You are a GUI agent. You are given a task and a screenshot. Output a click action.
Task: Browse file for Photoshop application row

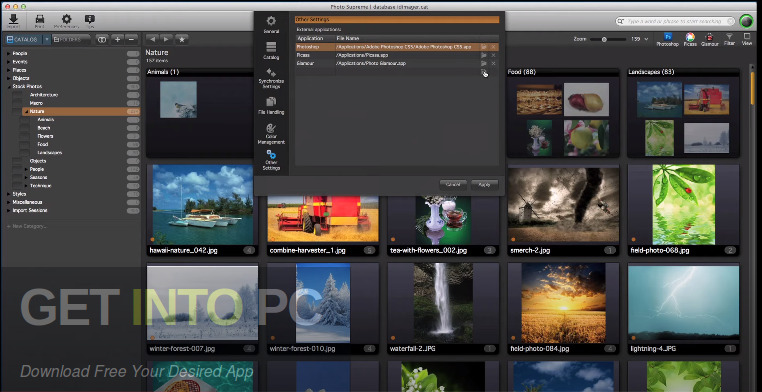pyautogui.click(x=484, y=47)
